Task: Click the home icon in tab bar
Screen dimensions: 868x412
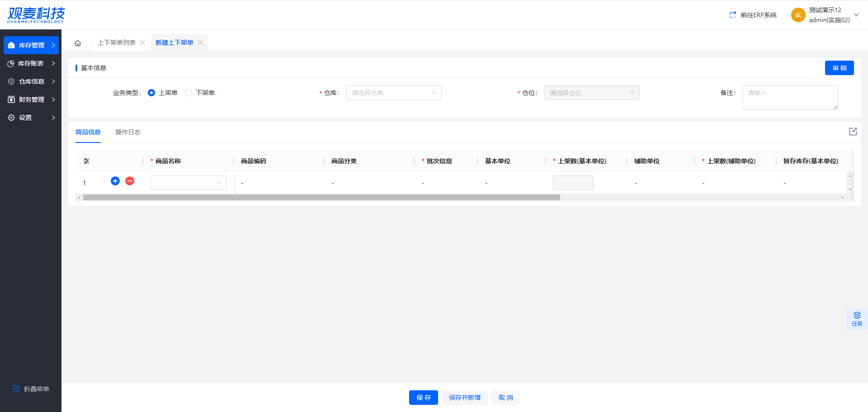Action: click(x=78, y=43)
